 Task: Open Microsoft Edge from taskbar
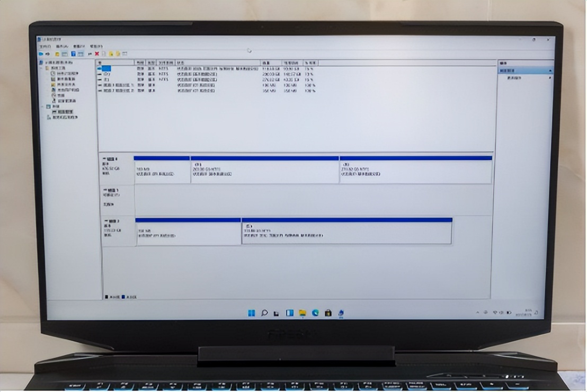(315, 313)
